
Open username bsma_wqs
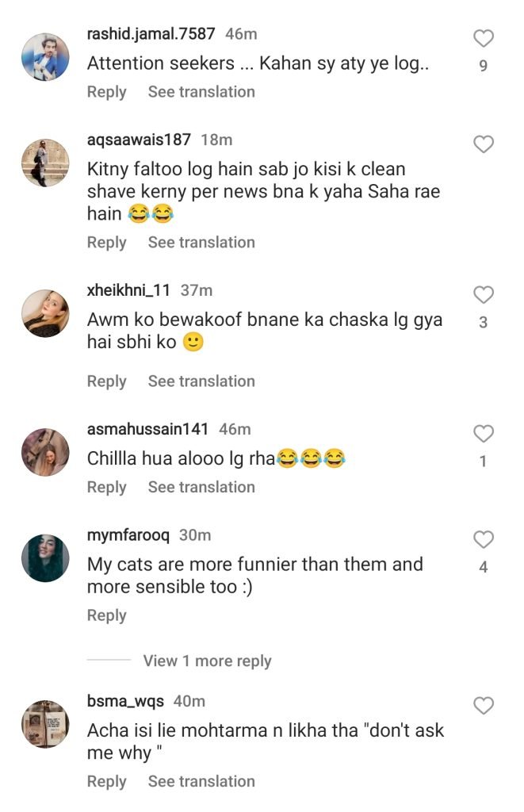(125, 701)
